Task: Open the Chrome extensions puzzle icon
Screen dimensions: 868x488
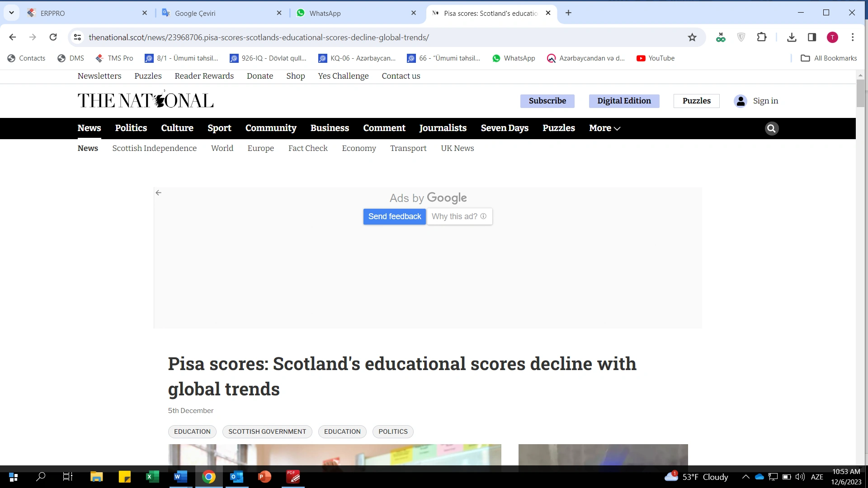Action: click(762, 38)
